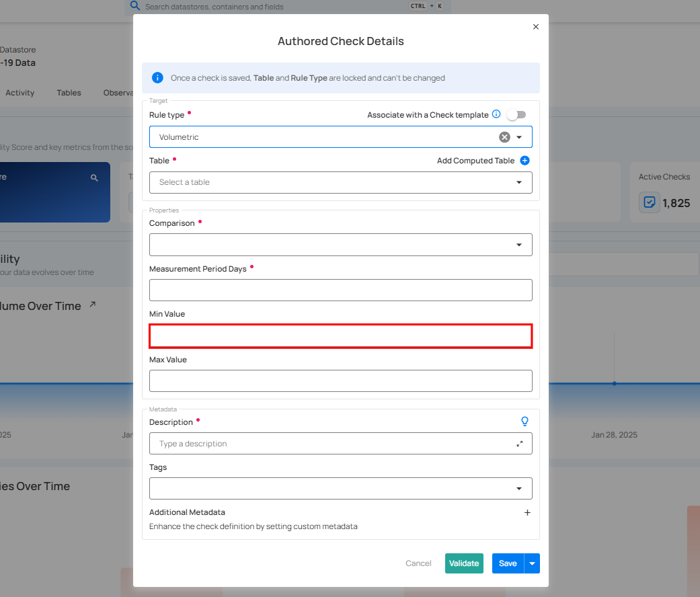Click the description suggestion lightbulb icon
The width and height of the screenshot is (700, 597).
click(x=525, y=422)
